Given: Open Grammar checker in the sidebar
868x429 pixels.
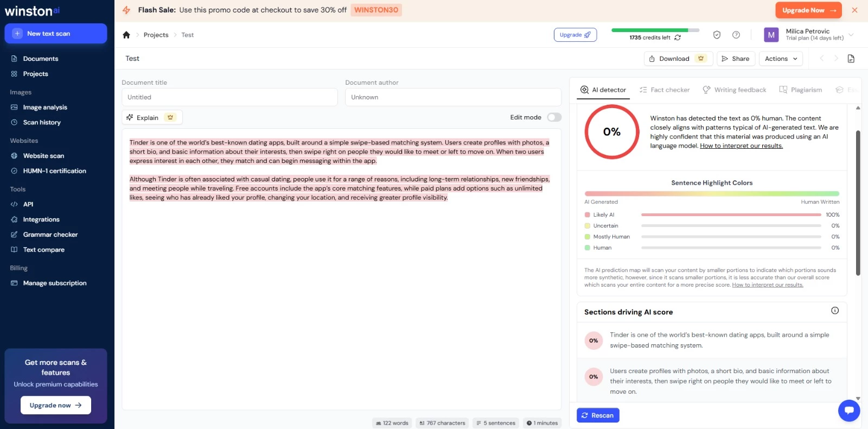Looking at the screenshot, I should tap(50, 235).
